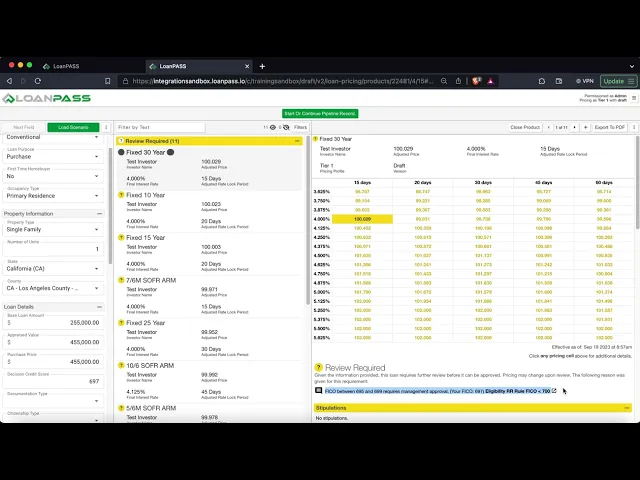
Task: Click the Review Required question mark icon
Action: coord(319,367)
